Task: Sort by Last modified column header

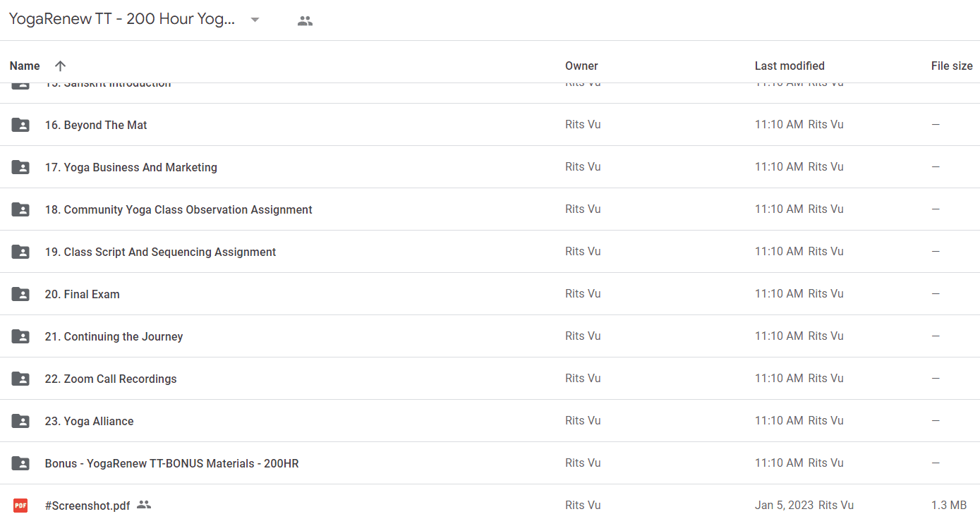Action: 790,66
